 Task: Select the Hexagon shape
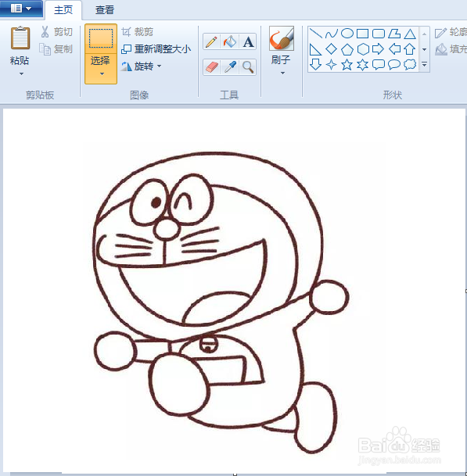[363, 49]
